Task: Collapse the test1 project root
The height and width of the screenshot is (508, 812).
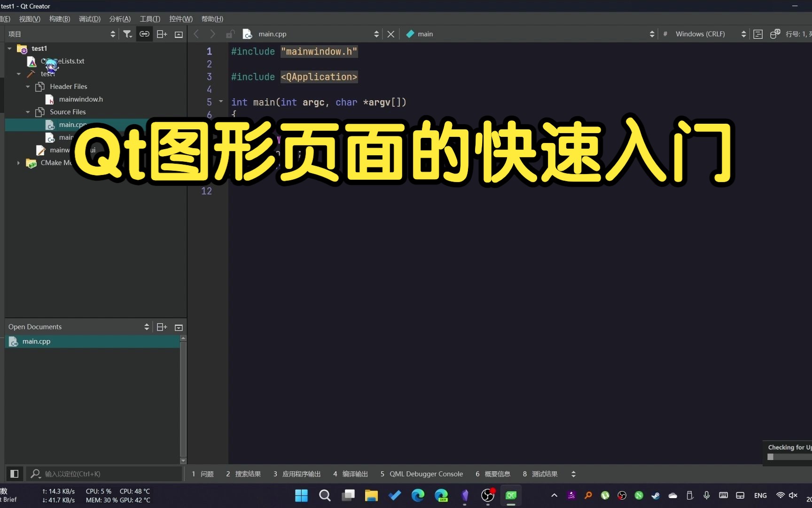Action: point(9,48)
